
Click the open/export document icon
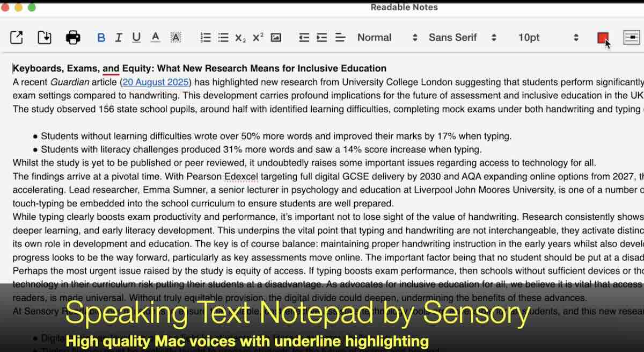pos(17,38)
